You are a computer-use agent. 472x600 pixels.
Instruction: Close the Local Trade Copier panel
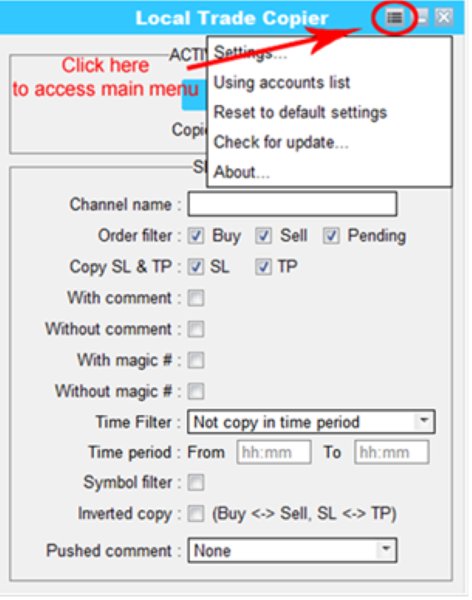pos(444,17)
